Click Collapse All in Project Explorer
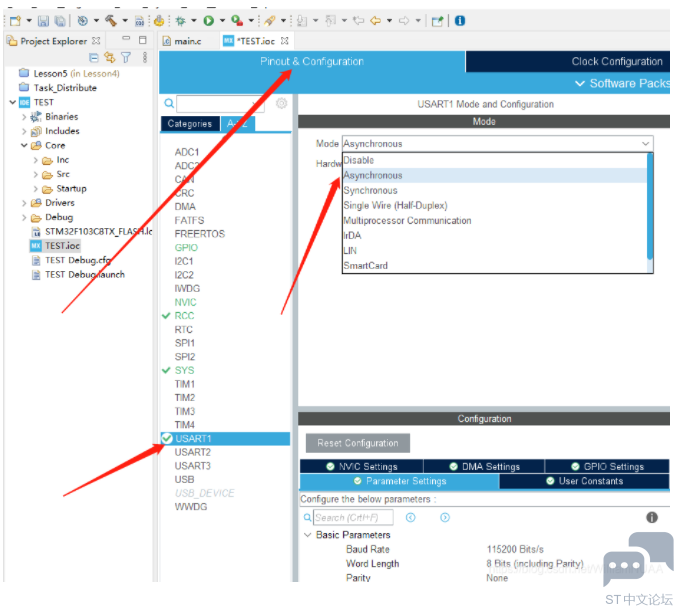 (94, 57)
